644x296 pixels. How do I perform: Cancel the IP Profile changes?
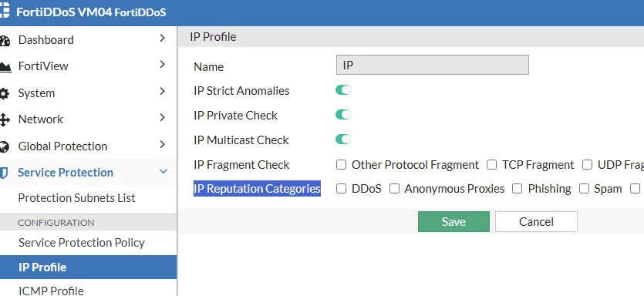click(x=536, y=222)
